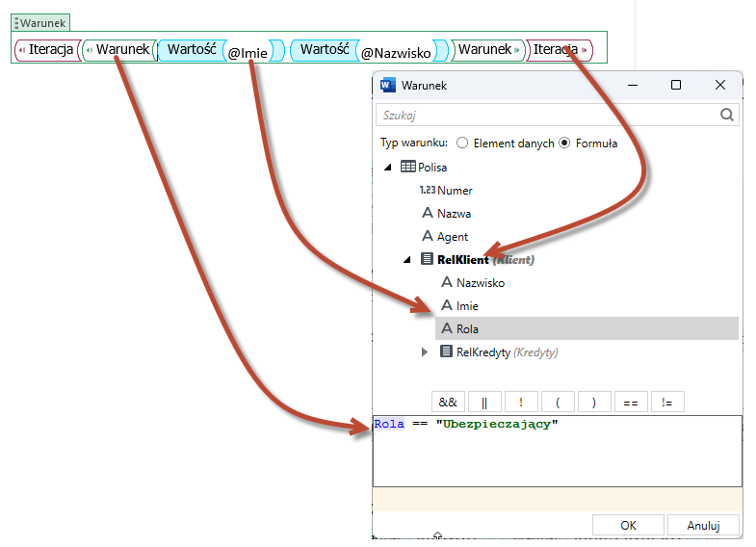Collapse the Polisa tree node
The width and height of the screenshot is (756, 547).
coord(388,168)
